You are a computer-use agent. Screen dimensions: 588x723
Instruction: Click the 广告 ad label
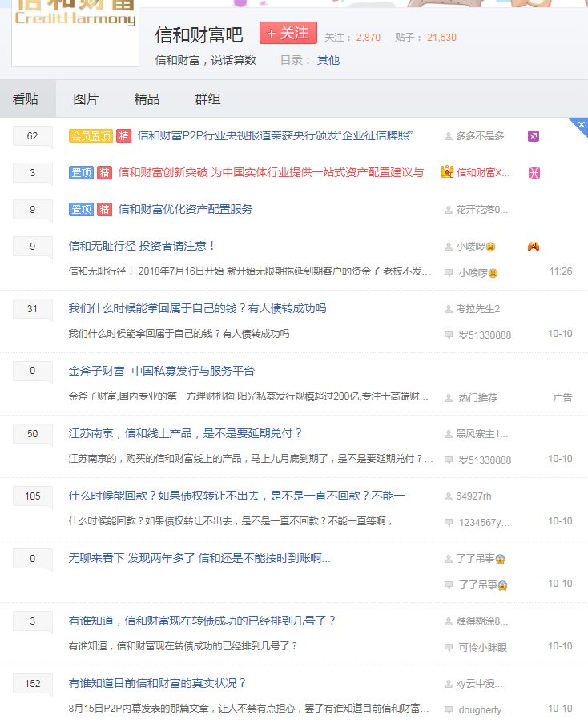pos(562,397)
